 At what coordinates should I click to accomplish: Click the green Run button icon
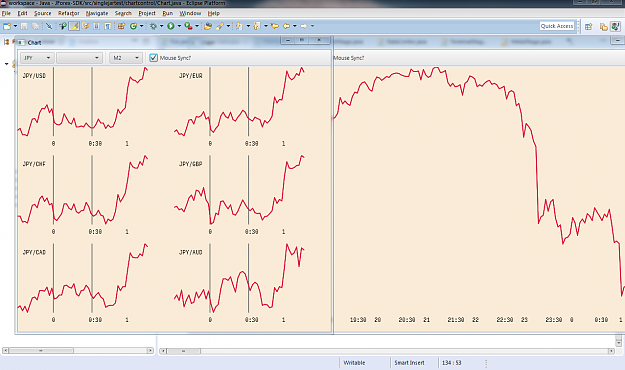(x=171, y=26)
